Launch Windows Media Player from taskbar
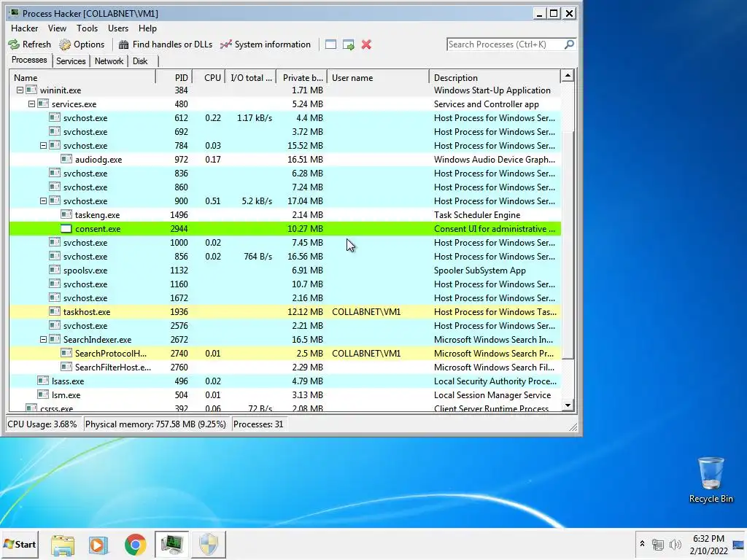This screenshot has height=560, width=747. (98, 545)
